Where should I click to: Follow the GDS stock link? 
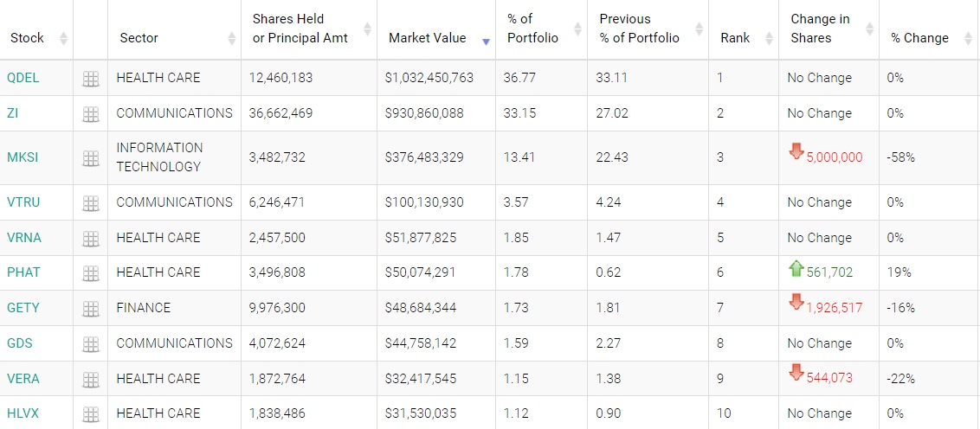click(x=19, y=343)
